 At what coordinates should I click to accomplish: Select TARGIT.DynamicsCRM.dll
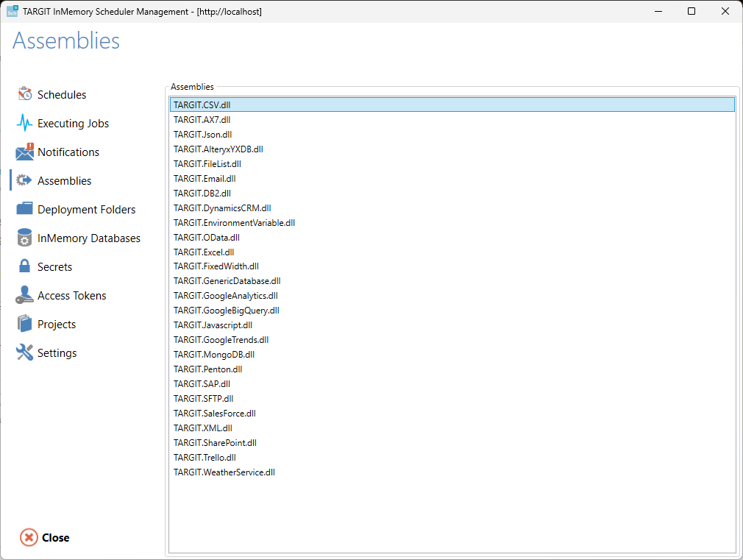point(452,208)
